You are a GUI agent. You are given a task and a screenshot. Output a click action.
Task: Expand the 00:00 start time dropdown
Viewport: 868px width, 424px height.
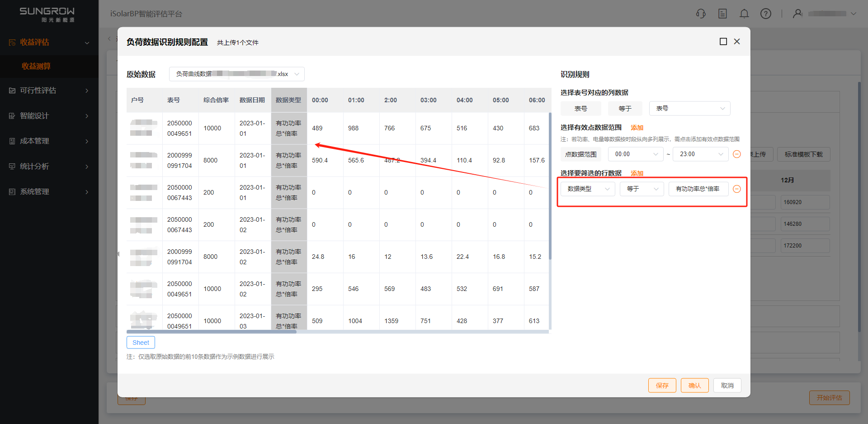636,154
